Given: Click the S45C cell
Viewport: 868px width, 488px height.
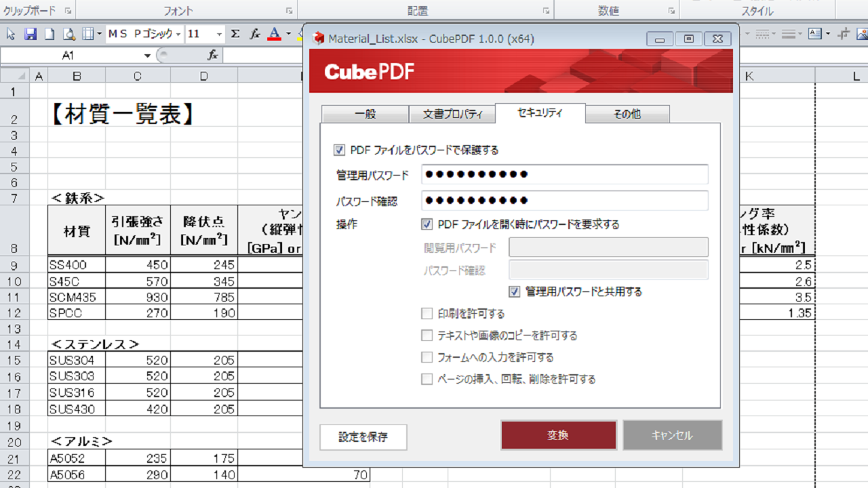Looking at the screenshot, I should (77, 281).
